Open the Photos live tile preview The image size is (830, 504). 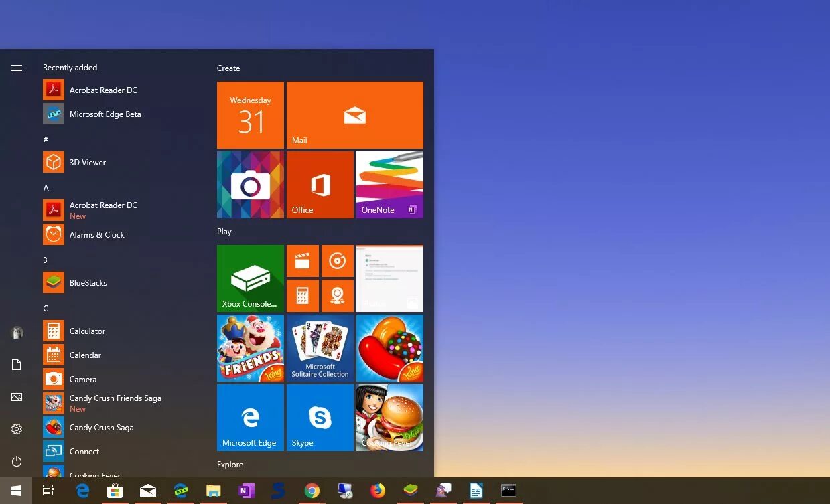(389, 278)
